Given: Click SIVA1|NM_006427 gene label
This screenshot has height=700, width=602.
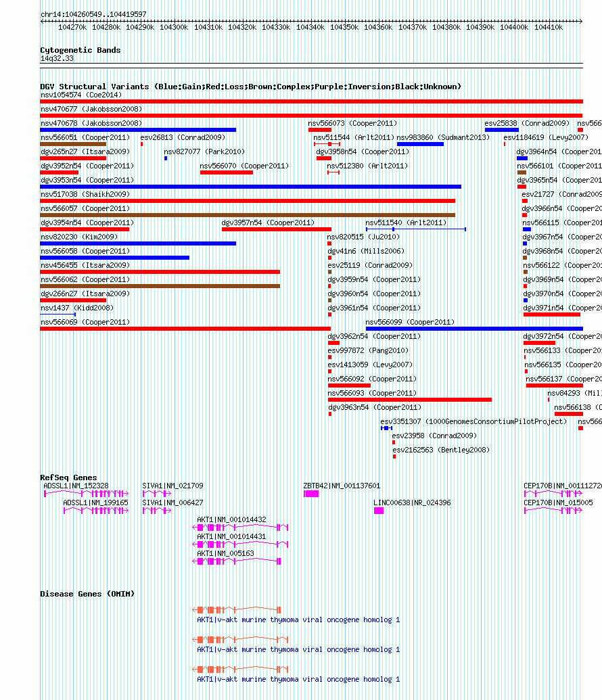Looking at the screenshot, I should pyautogui.click(x=173, y=503).
